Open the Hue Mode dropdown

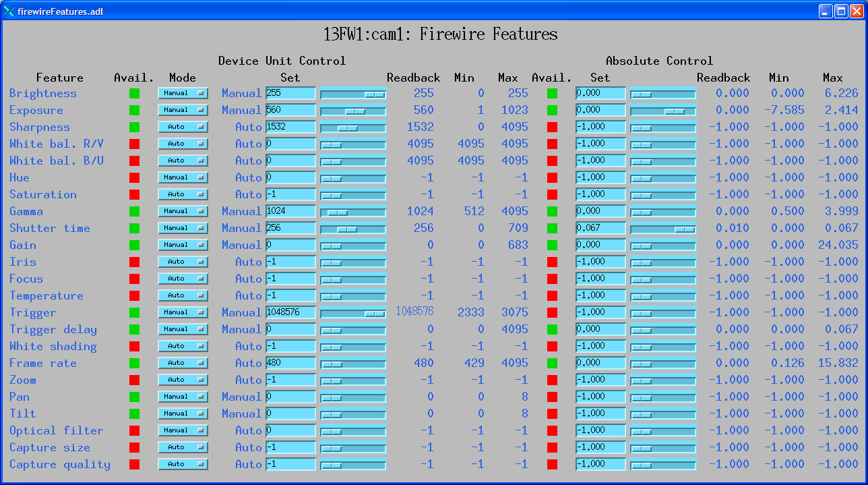[x=182, y=177]
